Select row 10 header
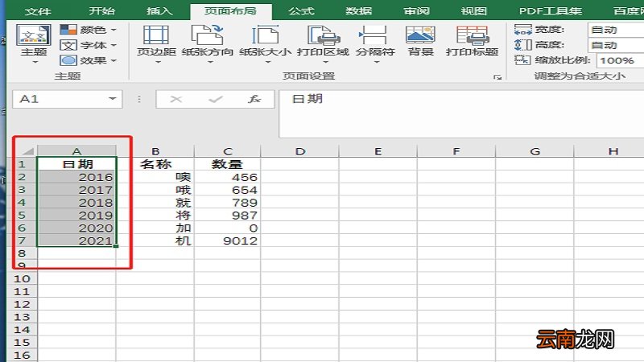This screenshot has width=644, height=362. [22, 278]
